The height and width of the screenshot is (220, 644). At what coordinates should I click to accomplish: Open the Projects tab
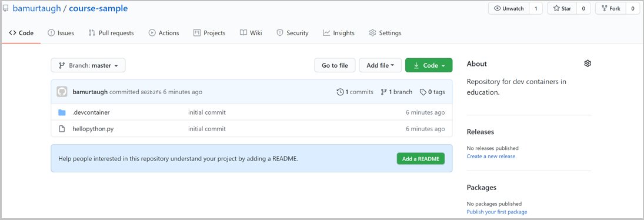tap(209, 33)
